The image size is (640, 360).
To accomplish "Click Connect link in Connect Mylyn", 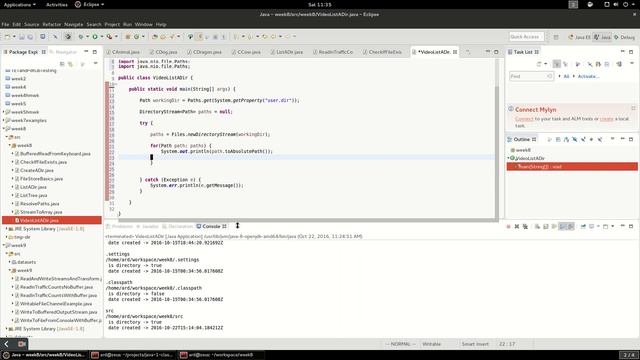I will 524,119.
